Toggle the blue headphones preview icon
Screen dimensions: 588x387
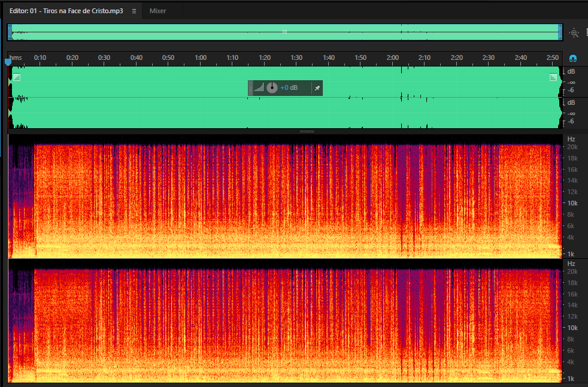(x=572, y=58)
